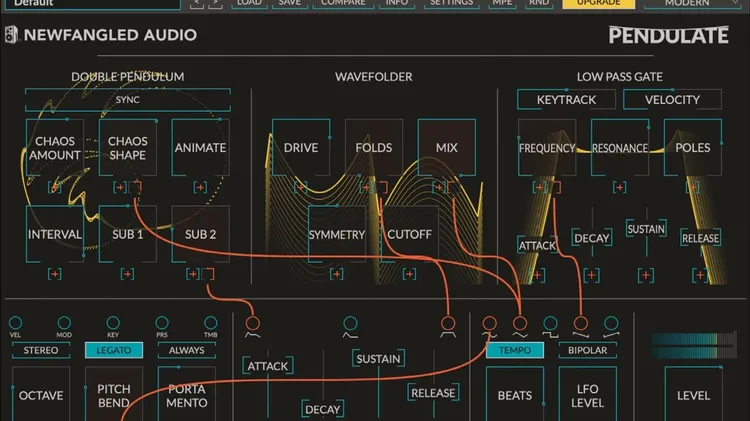750x421 pixels.
Task: Click the Pendulate title logo
Action: 669,35
